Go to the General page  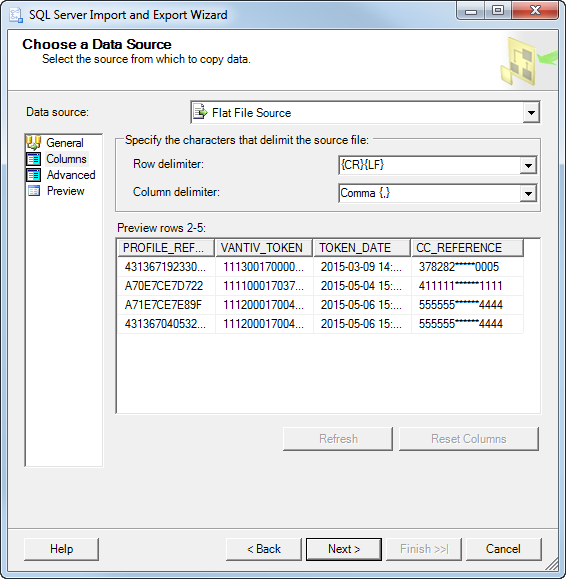(x=65, y=143)
